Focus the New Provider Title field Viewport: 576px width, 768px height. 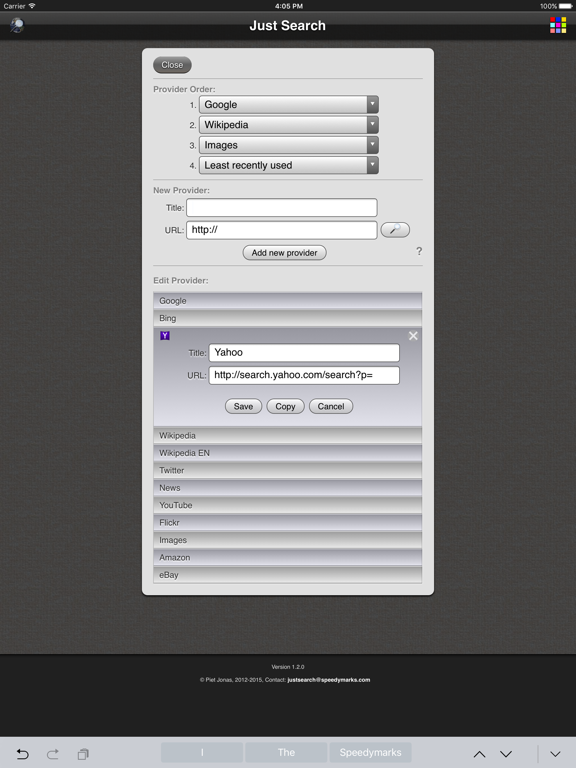pos(282,208)
